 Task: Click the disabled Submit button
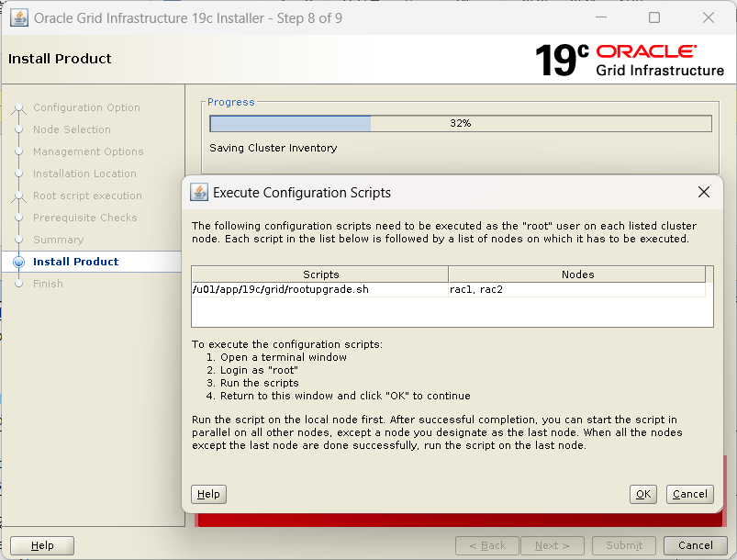pos(624,545)
